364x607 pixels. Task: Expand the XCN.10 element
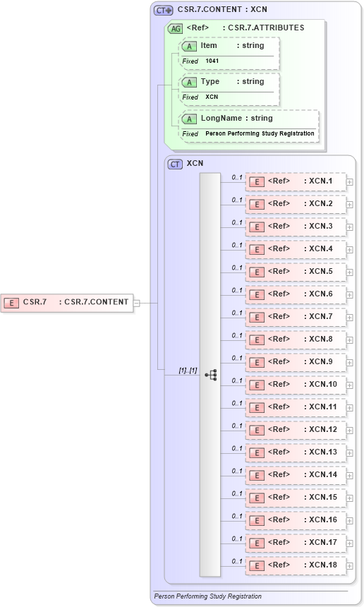349,385
